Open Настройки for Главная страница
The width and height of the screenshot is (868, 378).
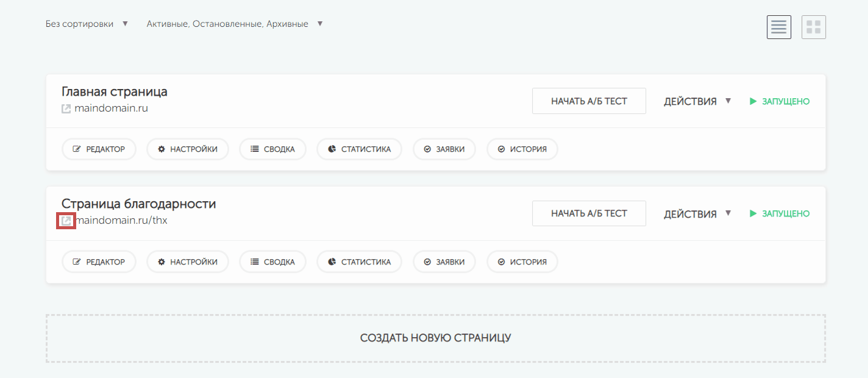187,149
